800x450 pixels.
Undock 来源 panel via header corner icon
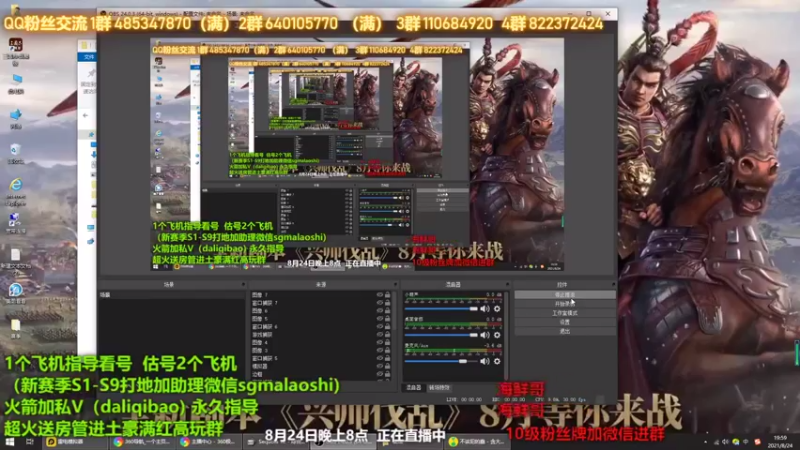click(395, 285)
